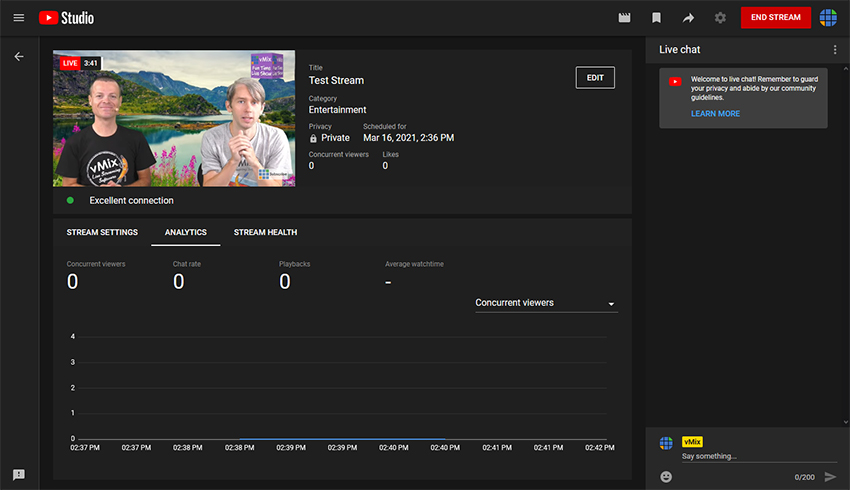
Task: Open the Stream Health tab
Action: pos(265,232)
